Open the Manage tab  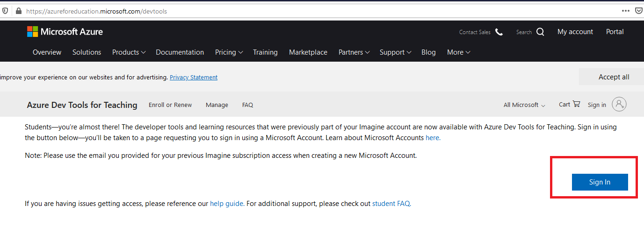coord(217,105)
